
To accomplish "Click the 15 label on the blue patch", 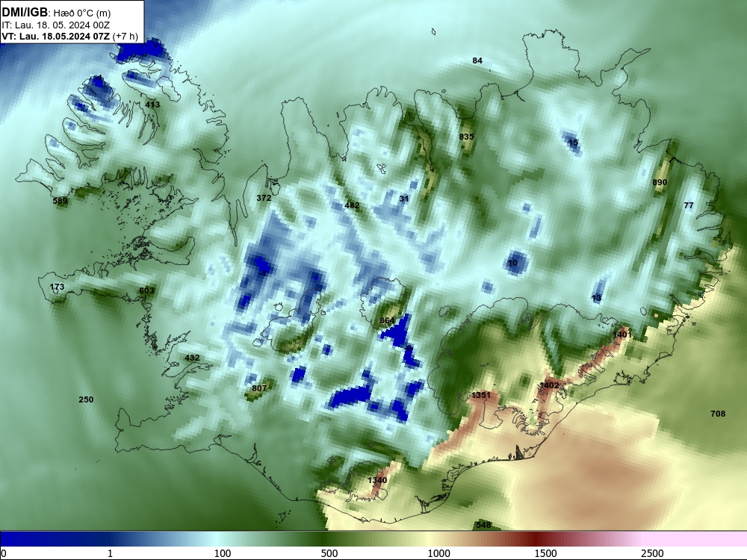I will tap(573, 143).
